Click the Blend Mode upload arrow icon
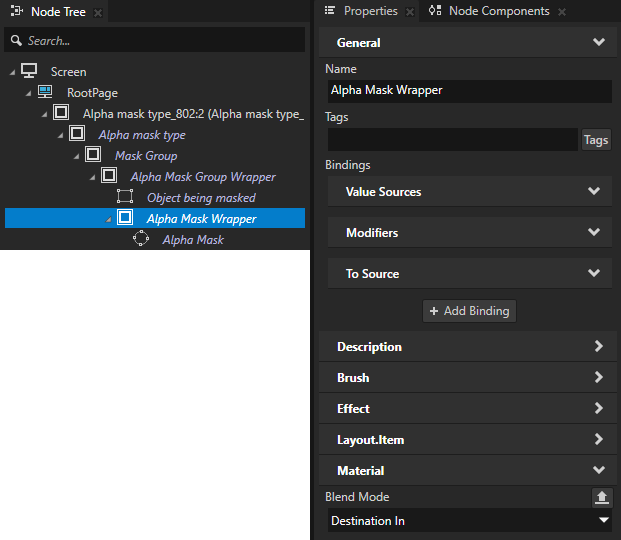Screen dimensions: 621x540 (600, 496)
